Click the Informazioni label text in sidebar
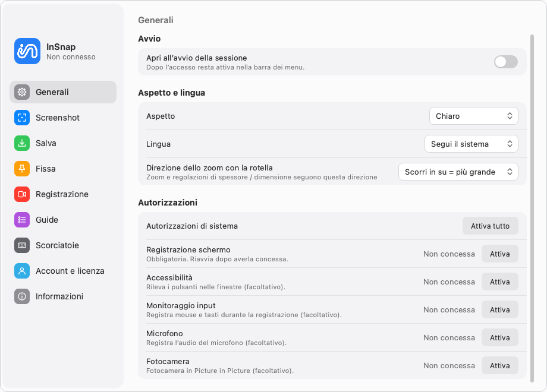Screen dimensions: 547x392 59,296
